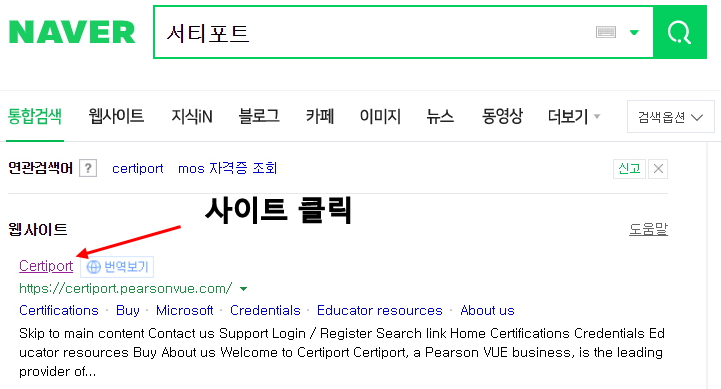Screen dimensions: 721x389
Task: Open the About us sublink
Action: tap(487, 310)
